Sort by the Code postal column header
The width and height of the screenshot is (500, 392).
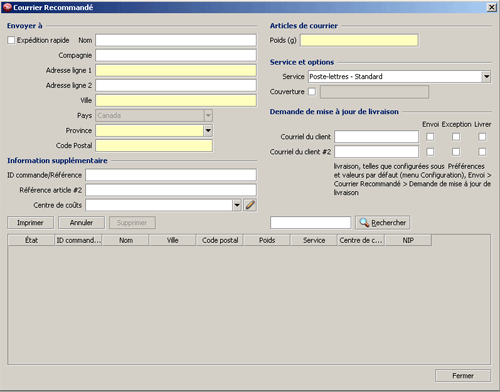[220, 240]
